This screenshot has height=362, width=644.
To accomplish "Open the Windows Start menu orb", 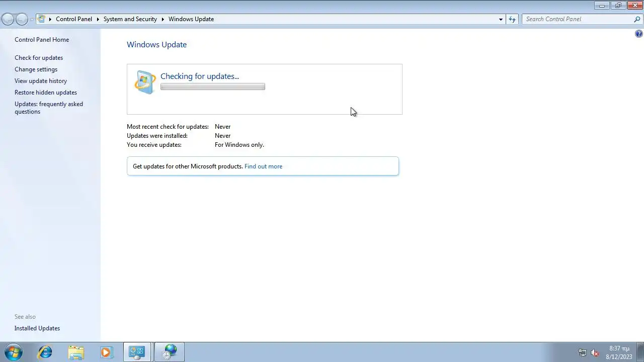I will tap(13, 352).
